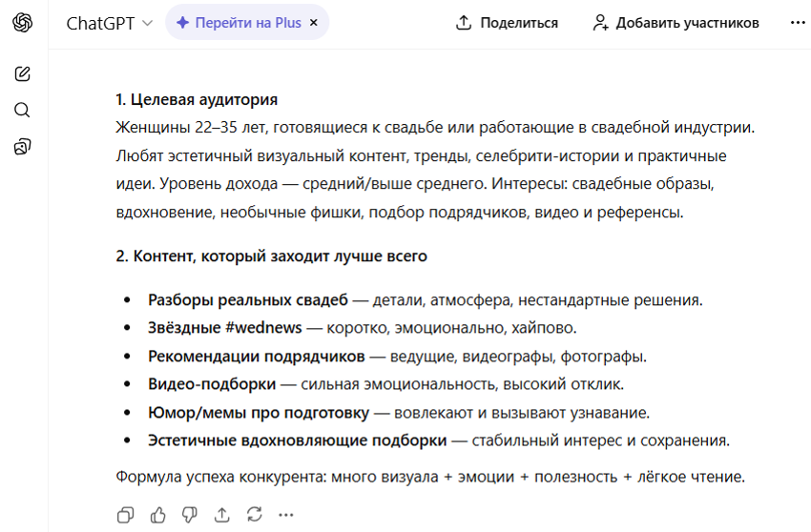Copy the response with the copy icon

[125, 515]
